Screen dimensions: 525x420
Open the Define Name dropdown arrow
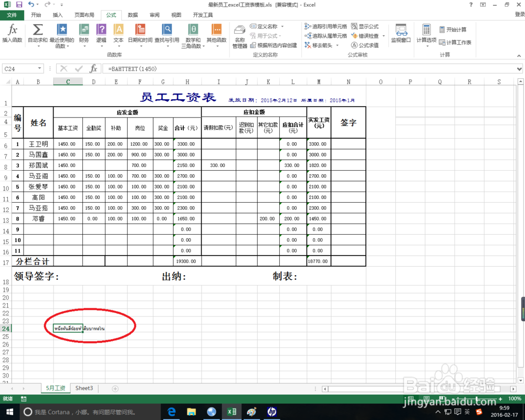tap(282, 26)
